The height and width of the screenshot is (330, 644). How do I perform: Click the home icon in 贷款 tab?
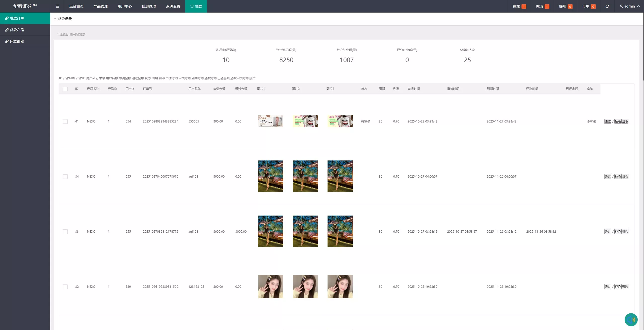[192, 6]
